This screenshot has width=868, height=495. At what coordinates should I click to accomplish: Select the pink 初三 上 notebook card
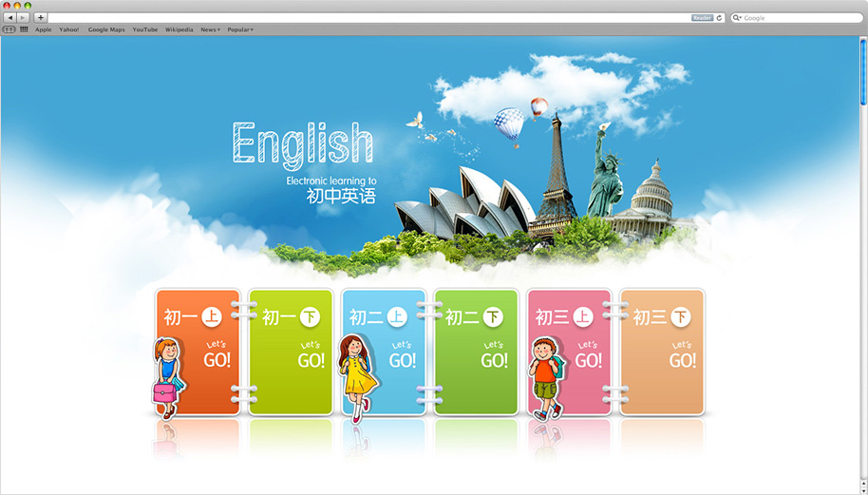coord(569,352)
